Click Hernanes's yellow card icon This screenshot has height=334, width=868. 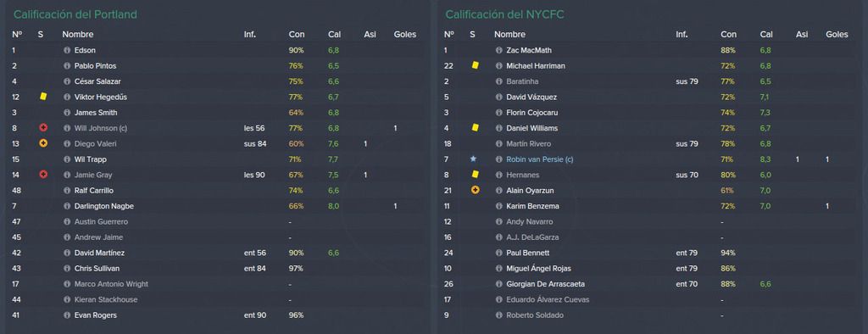pyautogui.click(x=475, y=175)
